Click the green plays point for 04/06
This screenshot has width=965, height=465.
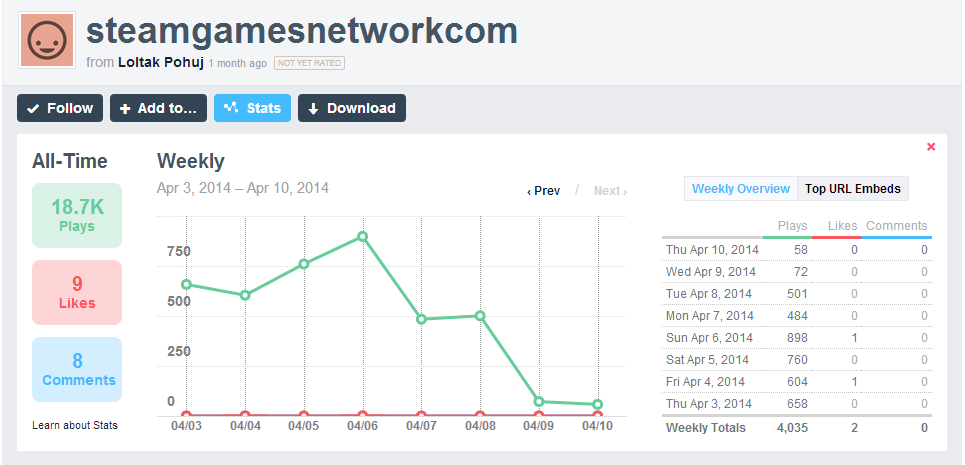(x=362, y=236)
